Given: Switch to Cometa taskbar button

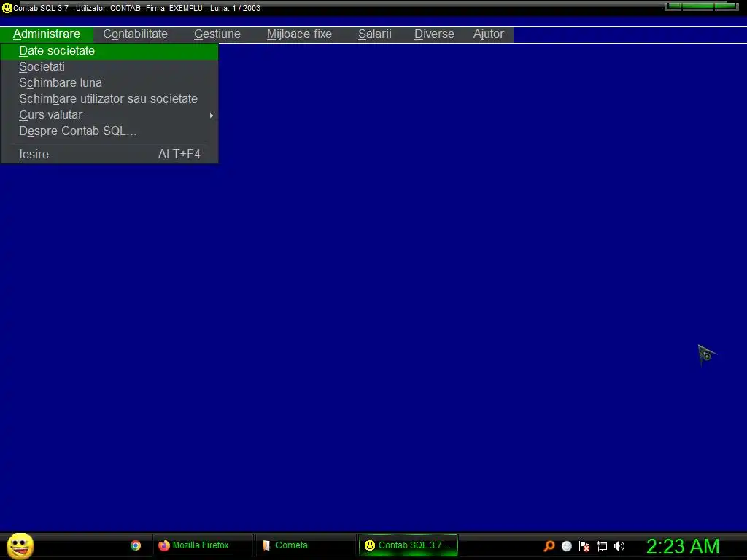Looking at the screenshot, I should [x=305, y=545].
